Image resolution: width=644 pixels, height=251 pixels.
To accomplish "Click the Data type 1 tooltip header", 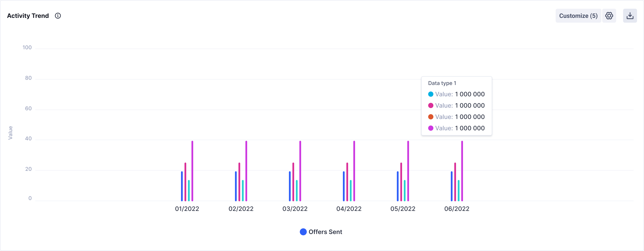I will 442,83.
